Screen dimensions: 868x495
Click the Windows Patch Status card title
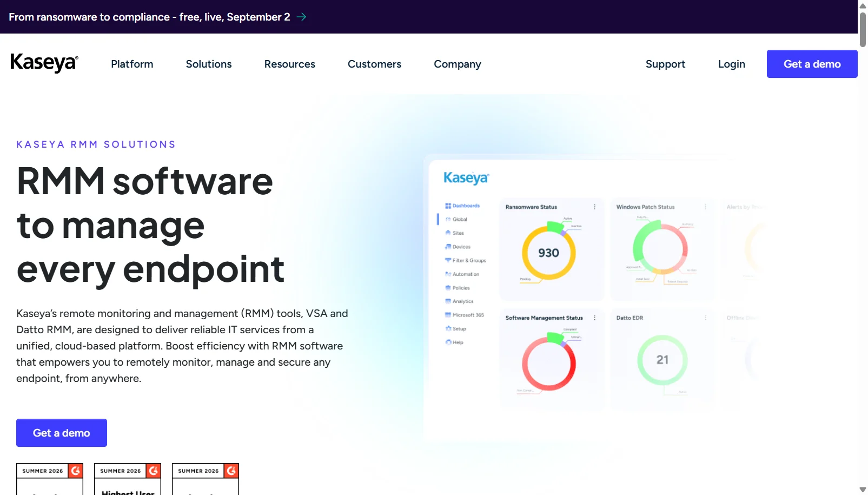pyautogui.click(x=645, y=207)
